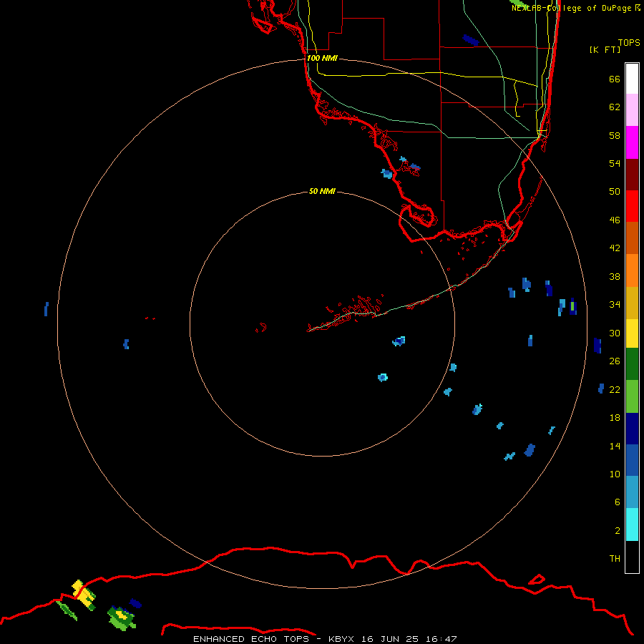644x644 pixels.
Task: Click the 46 legend value
Action: 615,220
